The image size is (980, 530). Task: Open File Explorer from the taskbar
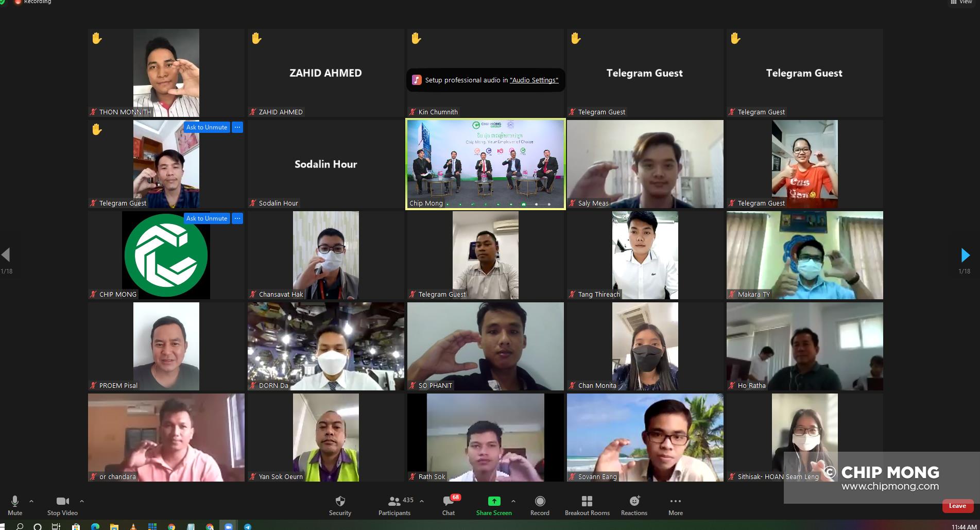(x=114, y=526)
